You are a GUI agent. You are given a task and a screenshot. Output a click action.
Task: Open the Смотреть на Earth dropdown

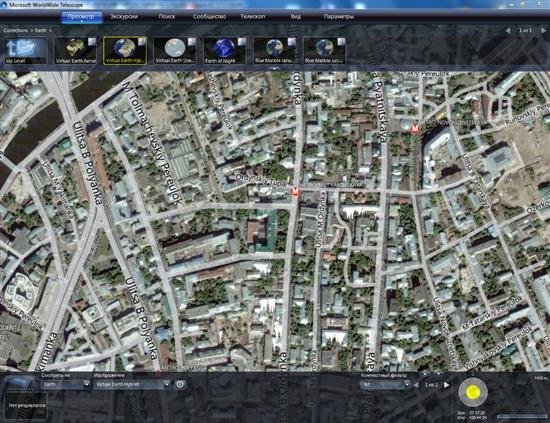tap(66, 384)
